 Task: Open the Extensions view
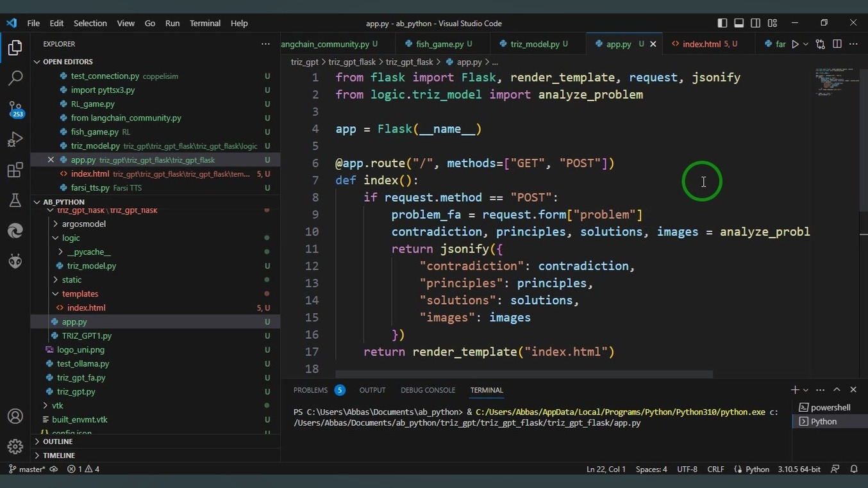[x=15, y=170]
